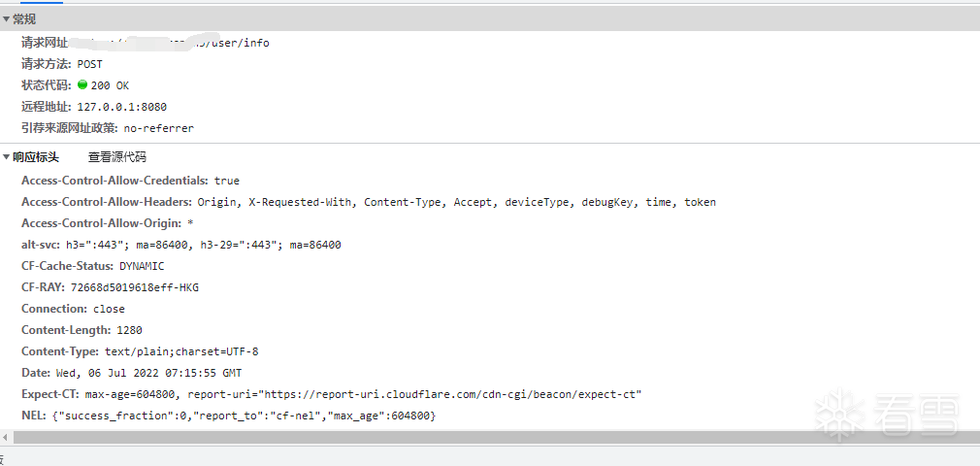
Task: Click the Content-Length 1280 value
Action: (130, 330)
